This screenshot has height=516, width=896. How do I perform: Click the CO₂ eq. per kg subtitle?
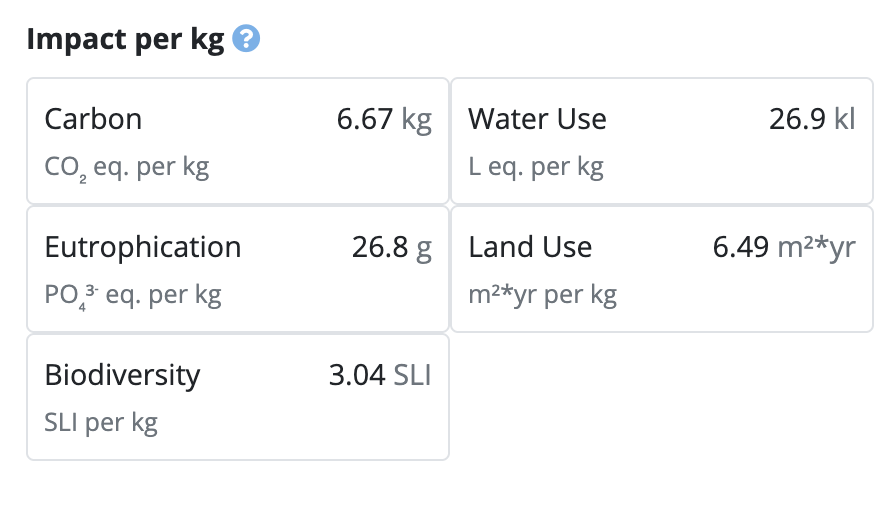127,168
